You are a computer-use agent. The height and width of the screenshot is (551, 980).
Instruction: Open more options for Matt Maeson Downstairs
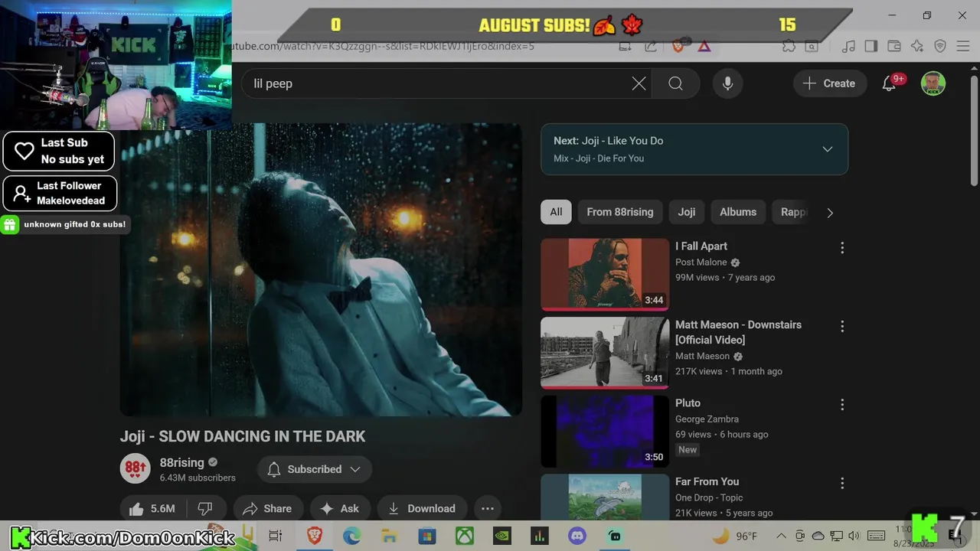(x=842, y=327)
